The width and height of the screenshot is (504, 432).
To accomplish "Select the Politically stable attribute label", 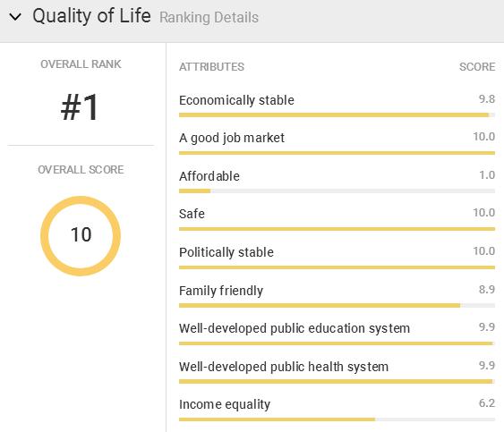I will click(x=226, y=252).
